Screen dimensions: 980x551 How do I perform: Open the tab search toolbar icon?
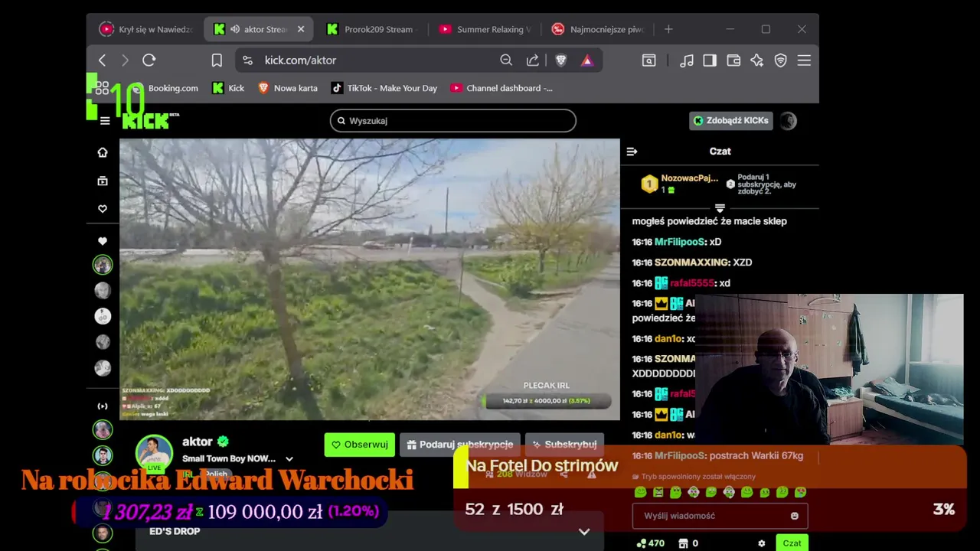[x=649, y=60]
